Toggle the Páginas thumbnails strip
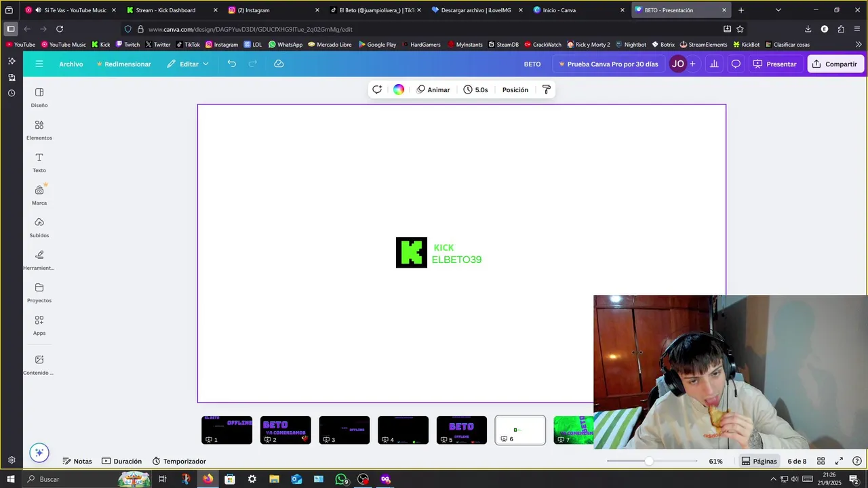Viewport: 868px width, 488px height. tap(759, 461)
